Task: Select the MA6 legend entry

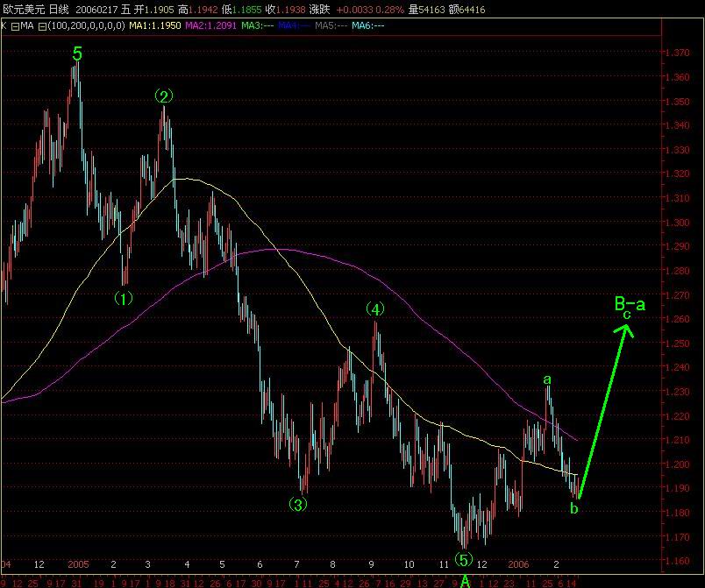Action: [x=368, y=26]
